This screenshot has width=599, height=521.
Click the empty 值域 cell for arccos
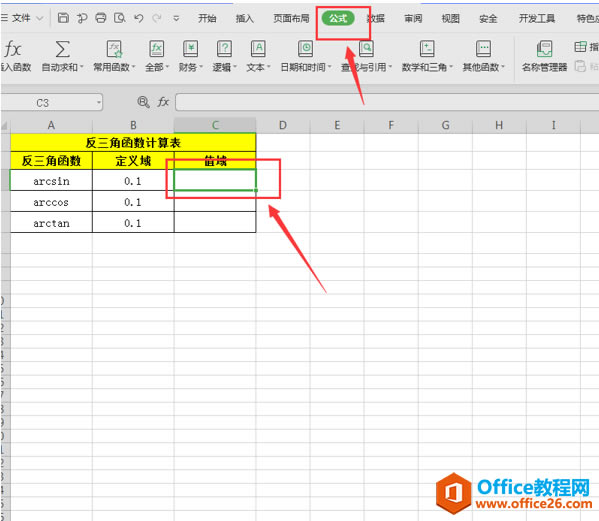[215, 202]
